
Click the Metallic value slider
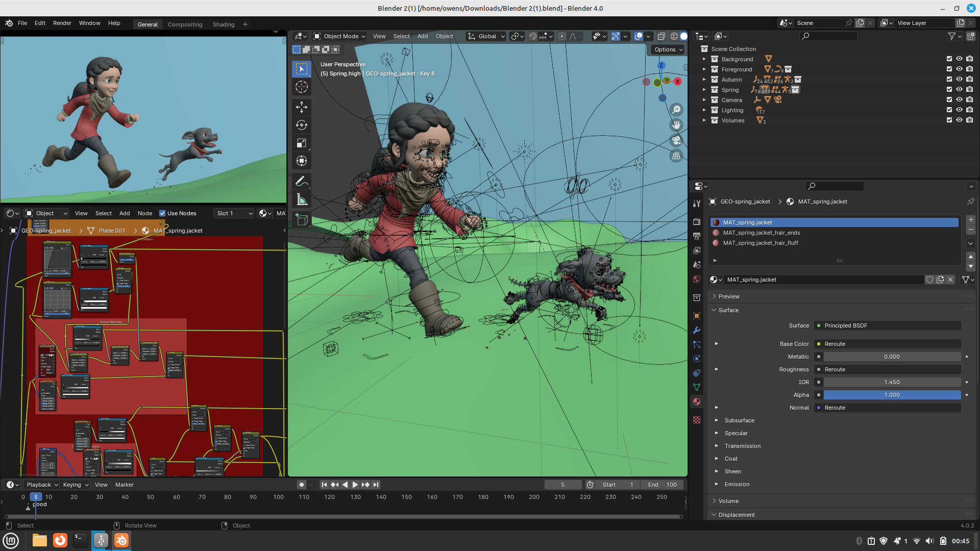tap(892, 357)
